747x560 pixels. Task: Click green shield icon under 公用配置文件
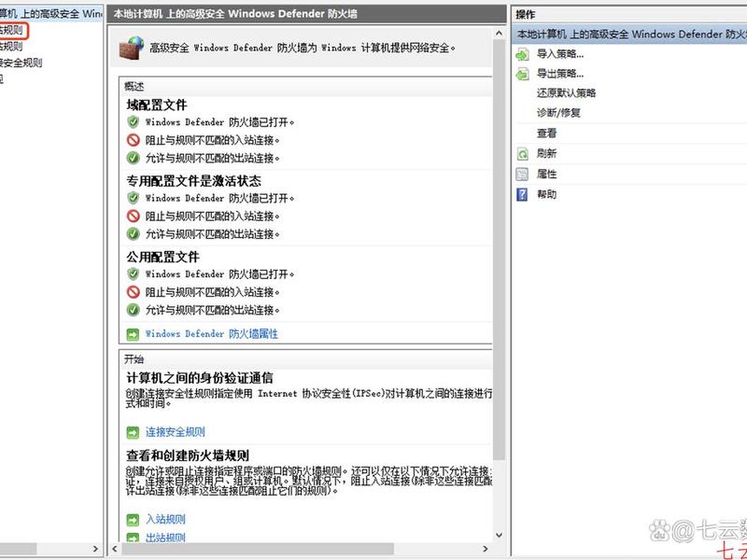point(133,273)
